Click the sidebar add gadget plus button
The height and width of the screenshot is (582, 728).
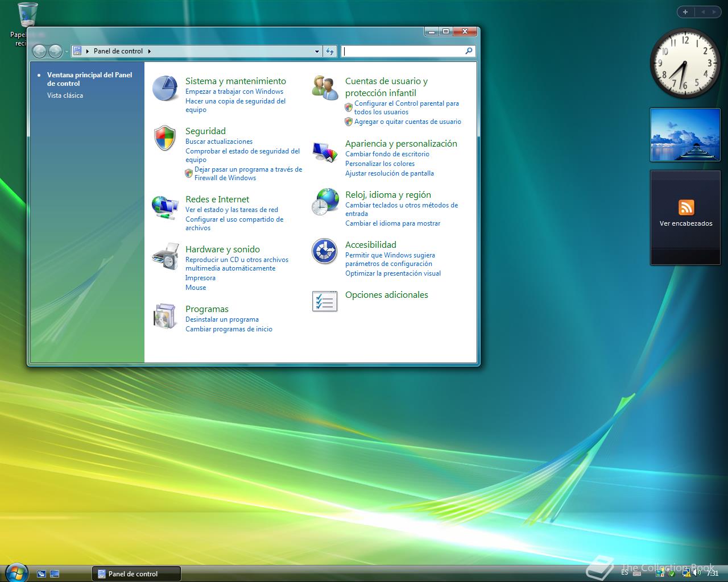685,11
